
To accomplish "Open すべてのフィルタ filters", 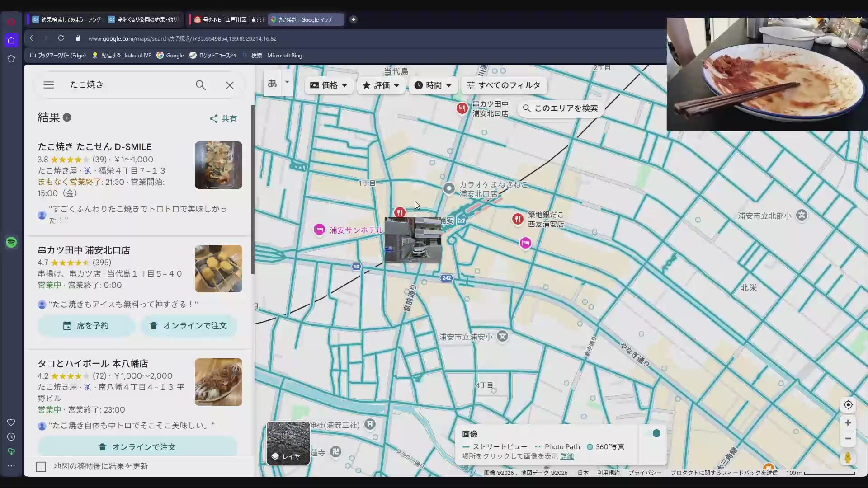I will pyautogui.click(x=504, y=85).
